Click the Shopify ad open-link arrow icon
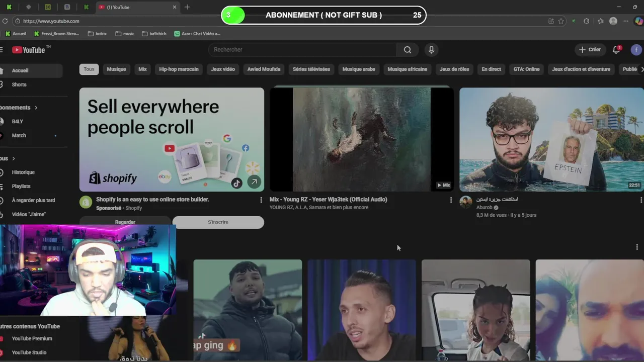Viewport: 644px width, 362px height. click(x=254, y=182)
